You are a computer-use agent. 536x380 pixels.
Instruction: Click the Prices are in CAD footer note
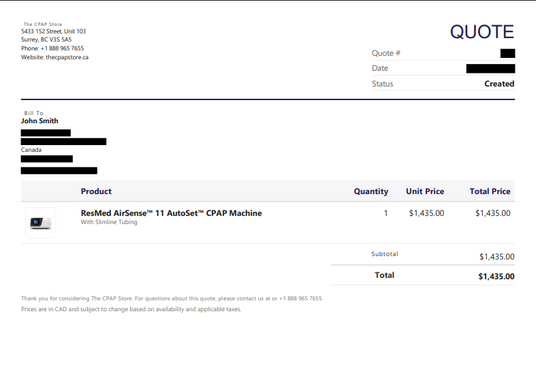click(131, 309)
